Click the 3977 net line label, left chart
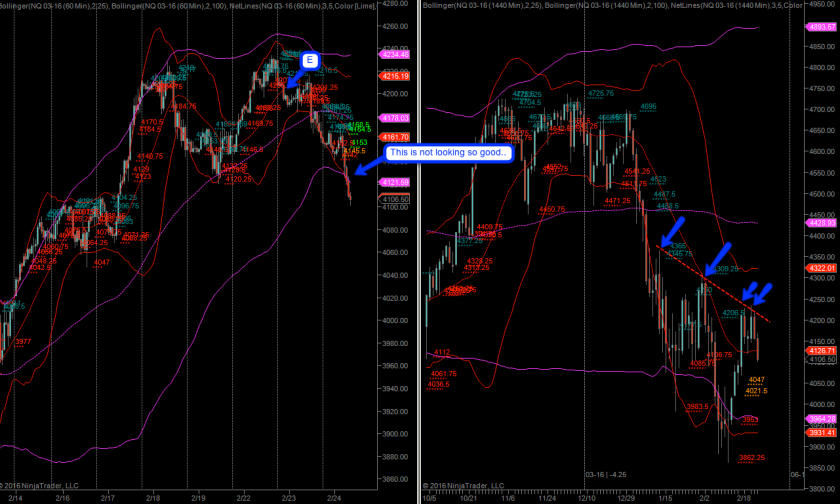The image size is (840, 504). pyautogui.click(x=23, y=342)
